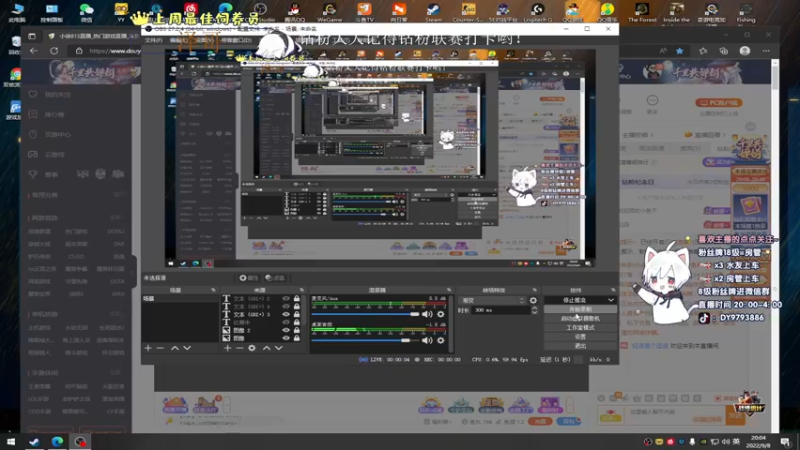Image resolution: width=800 pixels, height=450 pixels.
Task: Click the transition duration 300 ms field
Action: [501, 310]
